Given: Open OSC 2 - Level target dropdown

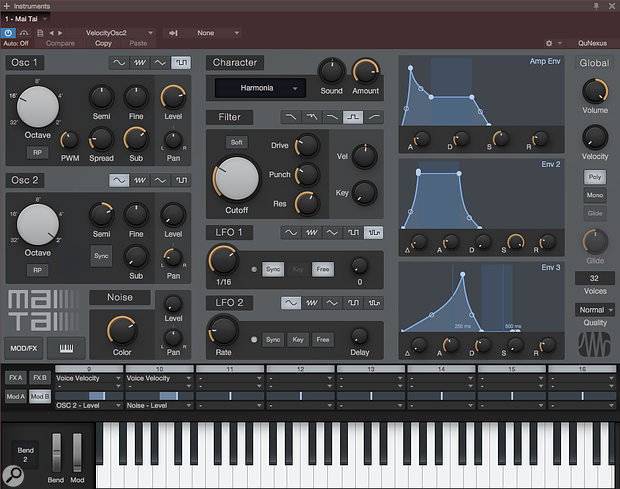Looking at the screenshot, I should (89, 406).
